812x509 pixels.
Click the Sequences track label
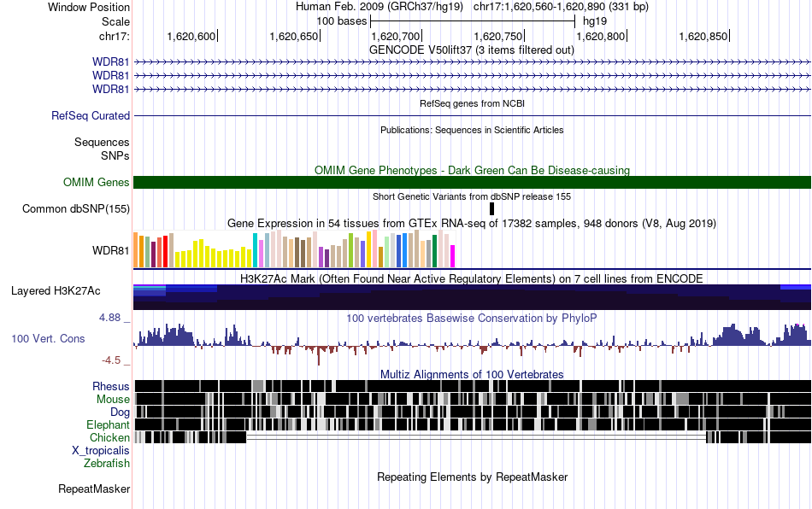[102, 143]
